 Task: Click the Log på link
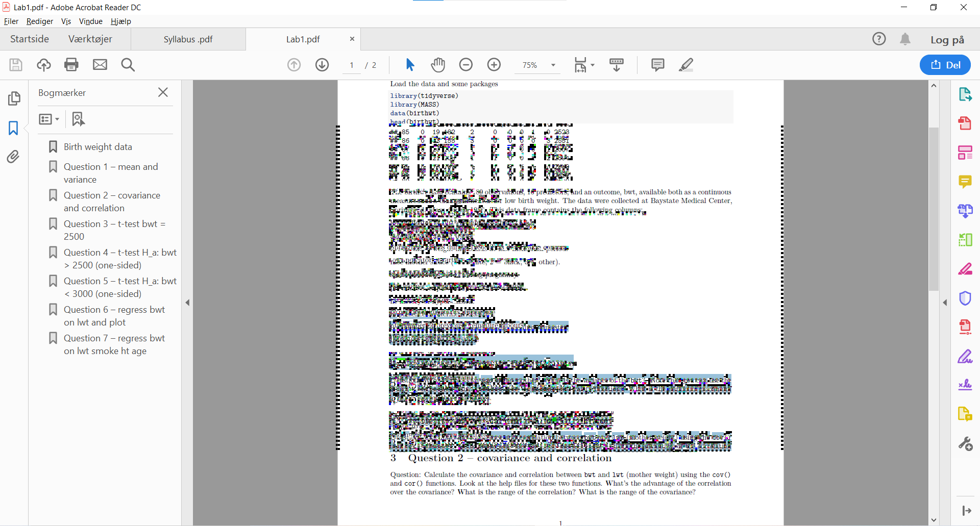(x=947, y=39)
